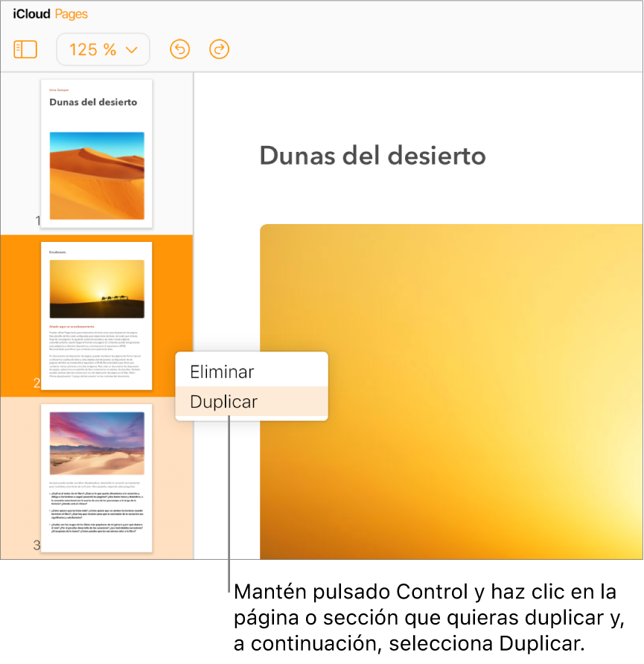Open the 125% zoom dropdown
644x664 pixels.
point(103,49)
